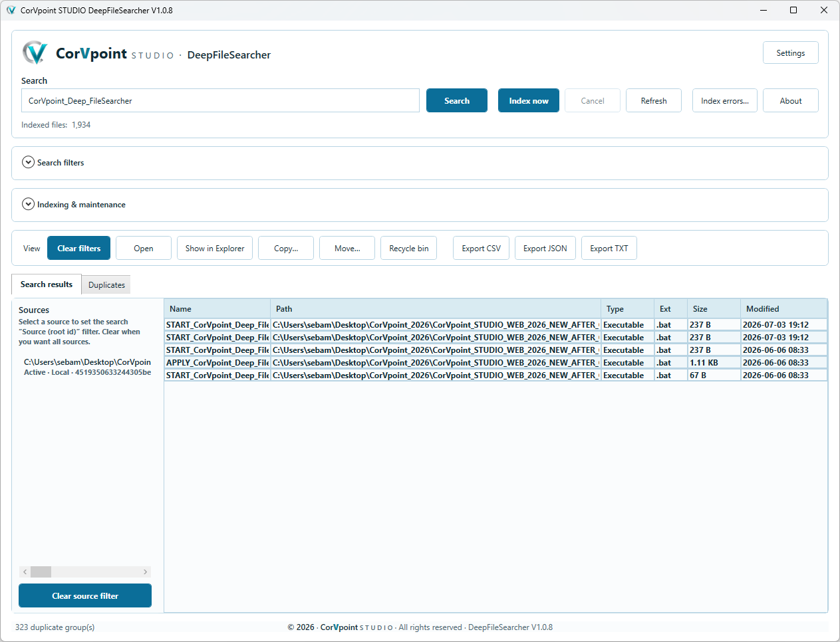Image resolution: width=840 pixels, height=642 pixels.
Task: Export results as CSV
Action: point(482,248)
